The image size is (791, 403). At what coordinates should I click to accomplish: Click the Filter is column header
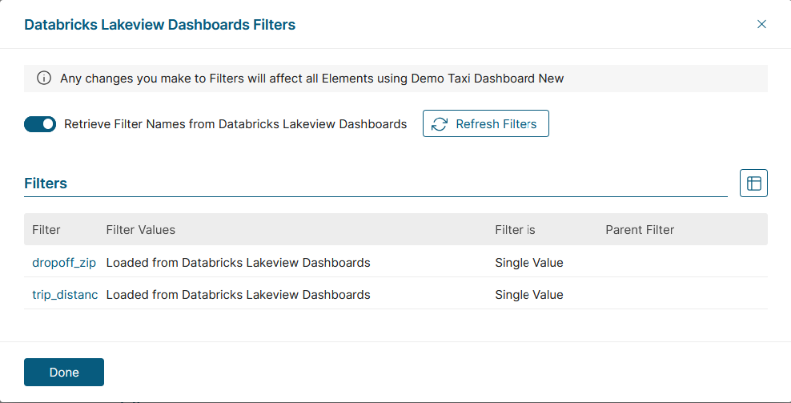tap(515, 230)
